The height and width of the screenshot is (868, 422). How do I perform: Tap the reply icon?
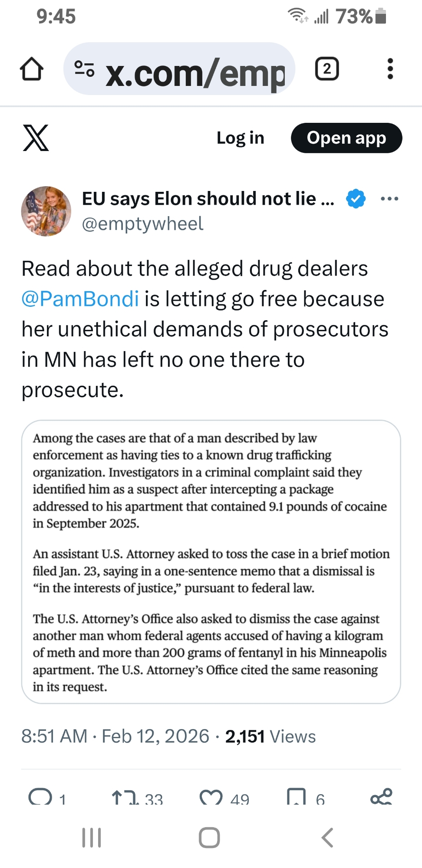click(x=40, y=798)
